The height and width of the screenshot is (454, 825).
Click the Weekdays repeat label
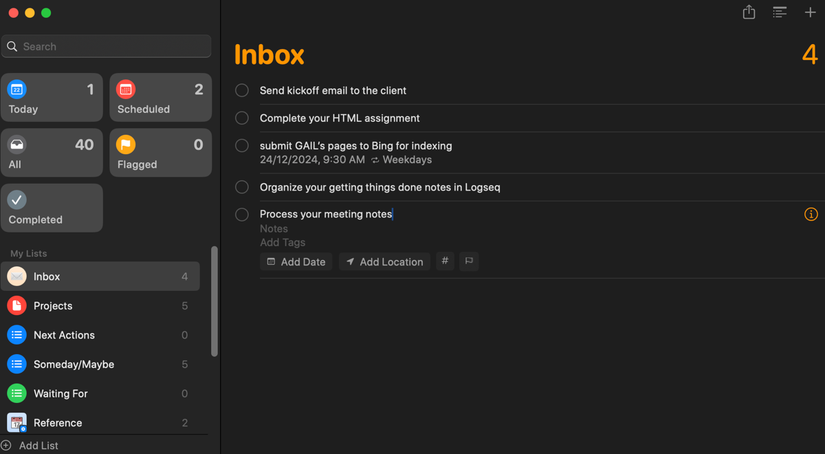click(407, 159)
